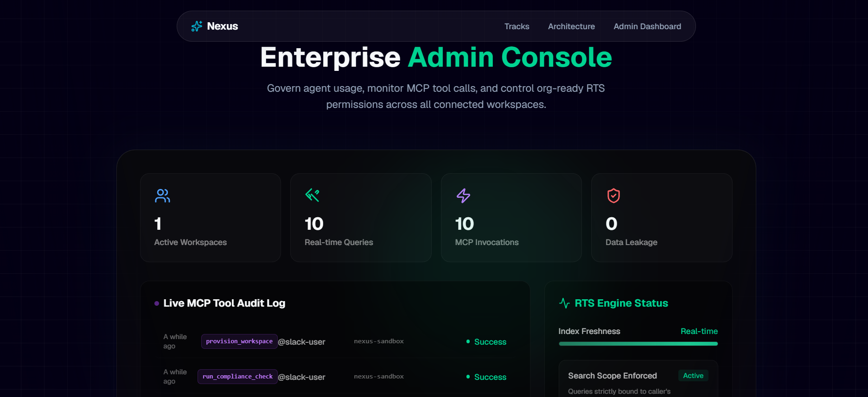Click the MCP Invocations count 10

pyautogui.click(x=465, y=224)
